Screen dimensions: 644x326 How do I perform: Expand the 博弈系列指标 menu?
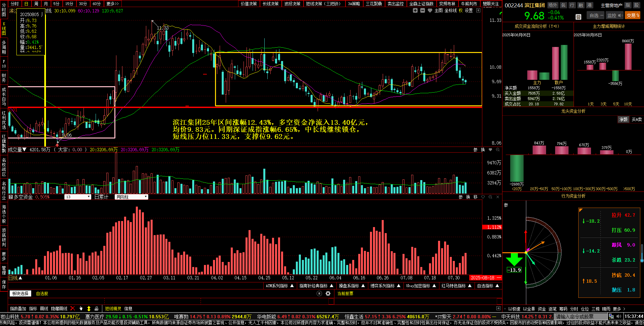[385, 286]
